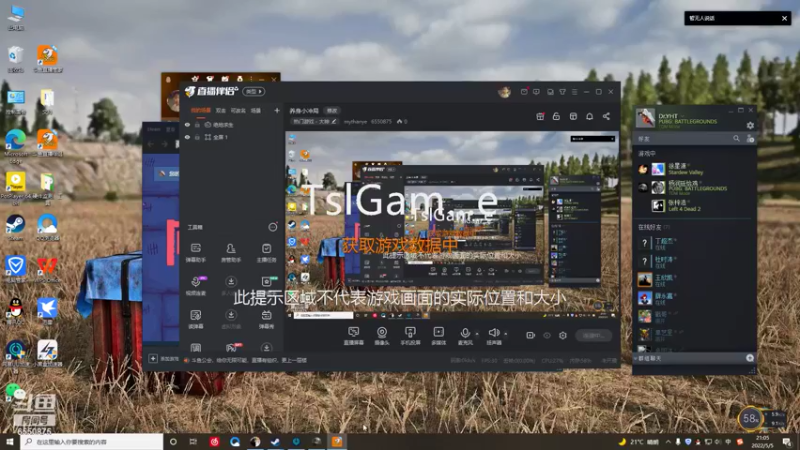
Task: Switch to the third scene tab
Action: click(x=238, y=110)
